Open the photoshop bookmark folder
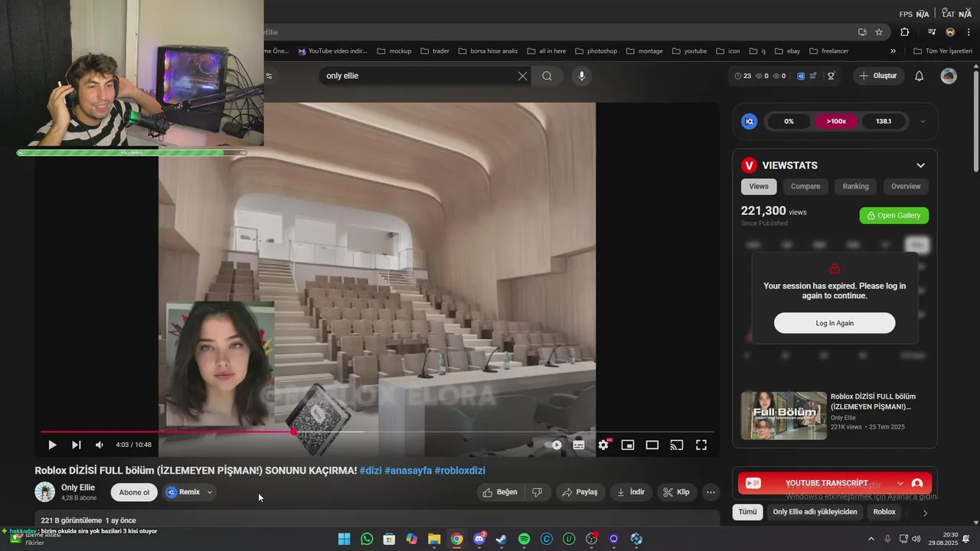 coord(596,51)
